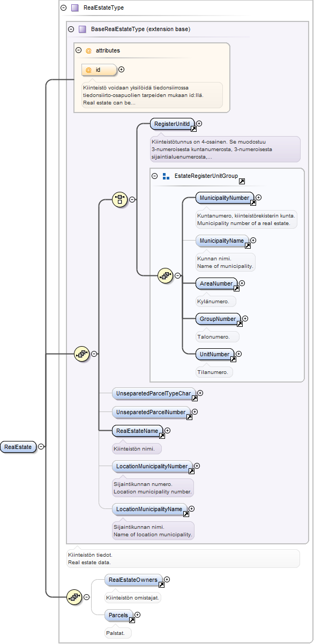Expand UnseparetedParcelNumber plus button
314x644 pixels.
(x=195, y=412)
